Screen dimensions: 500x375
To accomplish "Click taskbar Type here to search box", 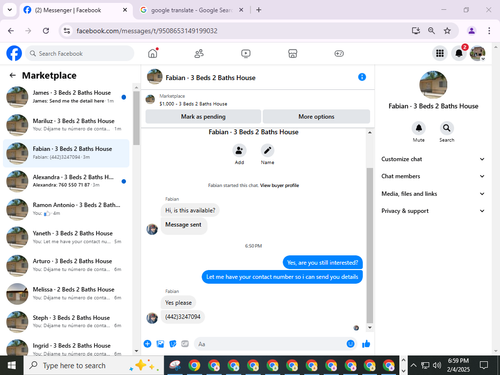I will pos(93,365).
